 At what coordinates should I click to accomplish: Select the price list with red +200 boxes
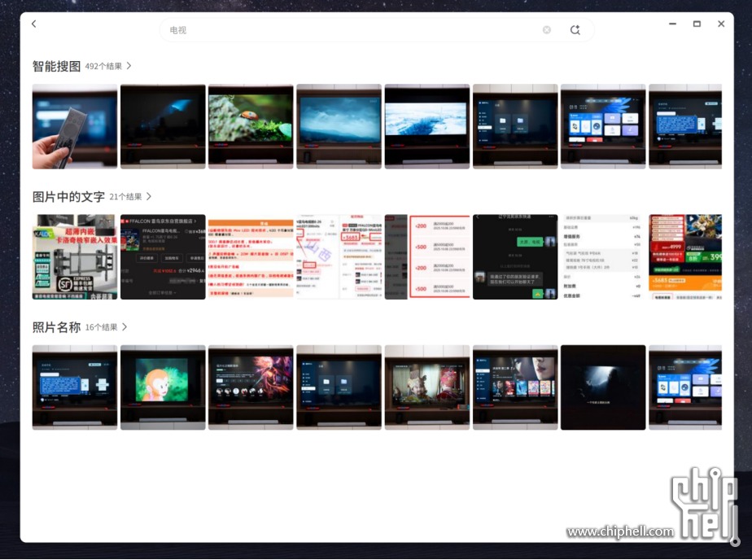427,257
